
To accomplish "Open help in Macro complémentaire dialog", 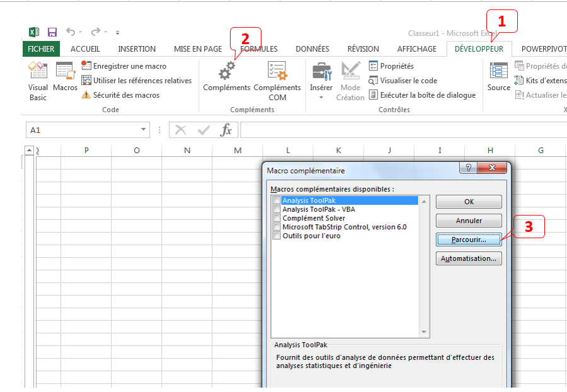I will 468,168.
